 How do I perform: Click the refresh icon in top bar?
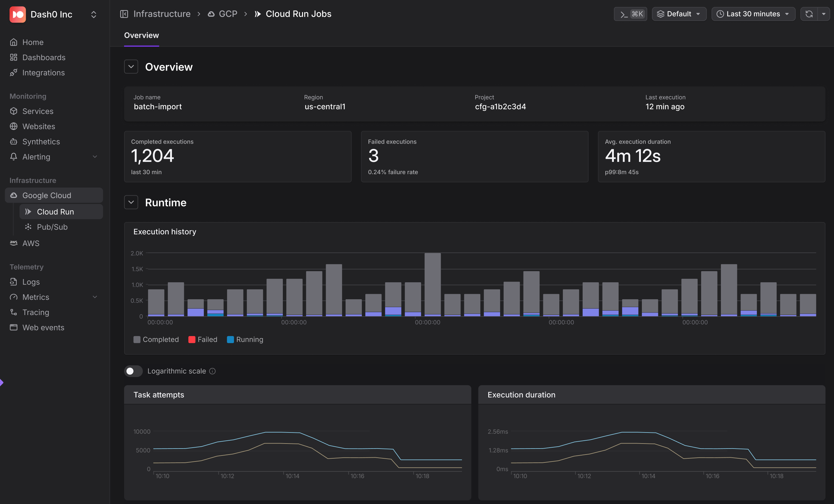pos(808,14)
